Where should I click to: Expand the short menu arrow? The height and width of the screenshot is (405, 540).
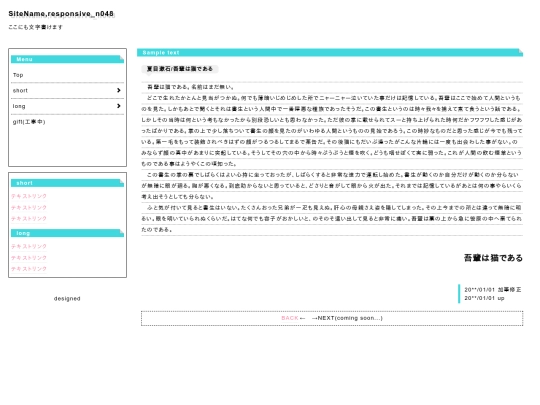(118, 90)
